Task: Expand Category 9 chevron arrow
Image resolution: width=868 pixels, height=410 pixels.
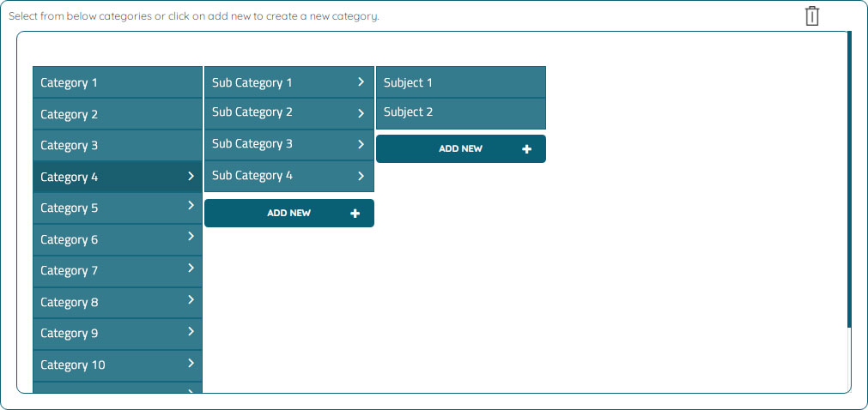Action: pyautogui.click(x=191, y=331)
